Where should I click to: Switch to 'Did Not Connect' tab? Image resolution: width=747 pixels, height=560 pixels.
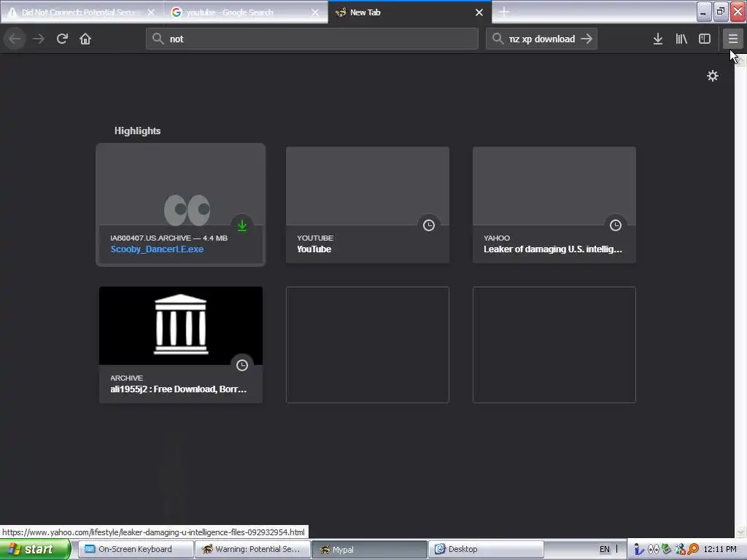[x=82, y=12]
